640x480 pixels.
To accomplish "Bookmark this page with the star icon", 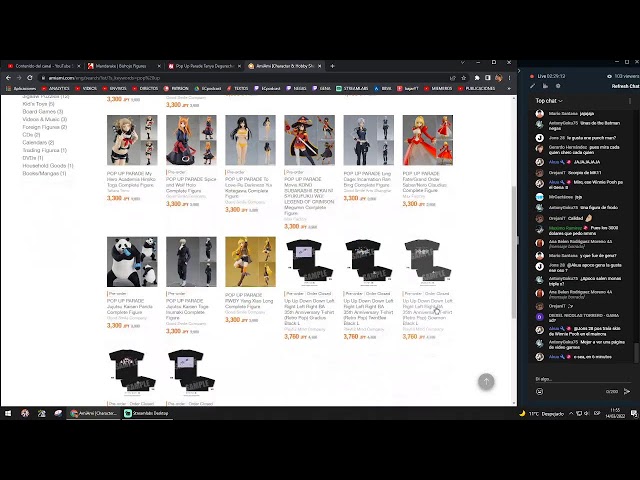I will (x=464, y=78).
